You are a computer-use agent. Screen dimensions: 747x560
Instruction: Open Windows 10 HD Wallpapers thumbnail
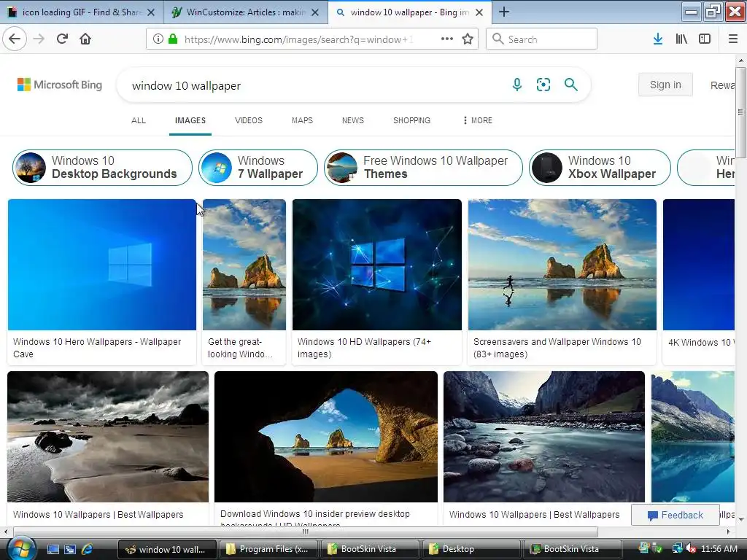click(x=377, y=264)
